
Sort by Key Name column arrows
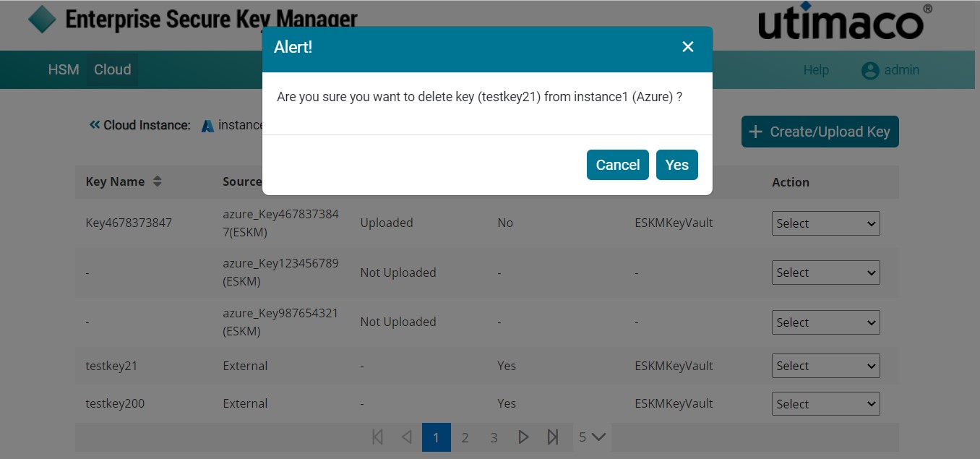pos(157,181)
